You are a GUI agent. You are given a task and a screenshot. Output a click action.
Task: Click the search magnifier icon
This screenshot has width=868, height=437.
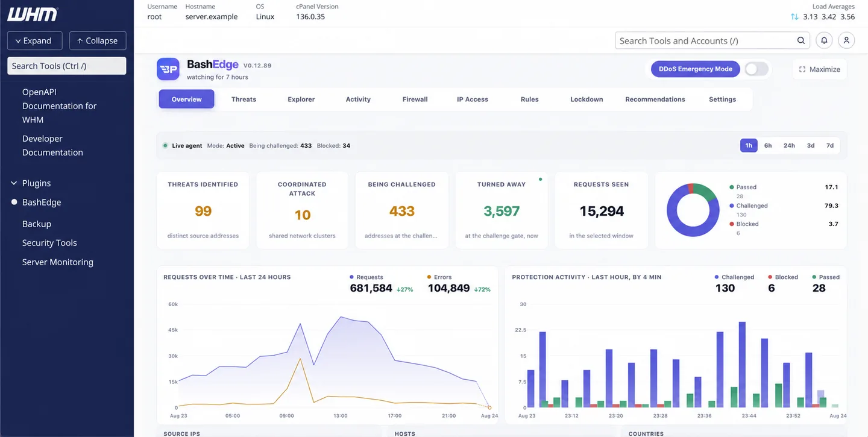tap(801, 40)
